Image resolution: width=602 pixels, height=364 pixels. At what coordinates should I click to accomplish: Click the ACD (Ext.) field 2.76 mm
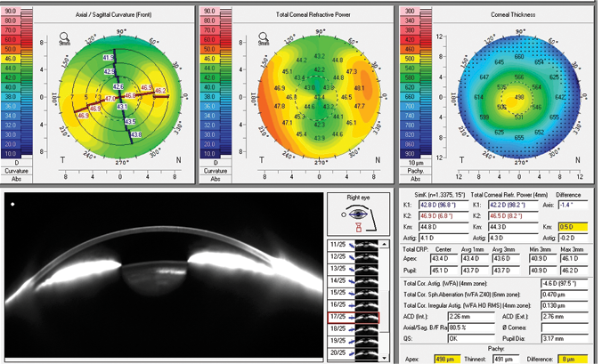[565, 317]
